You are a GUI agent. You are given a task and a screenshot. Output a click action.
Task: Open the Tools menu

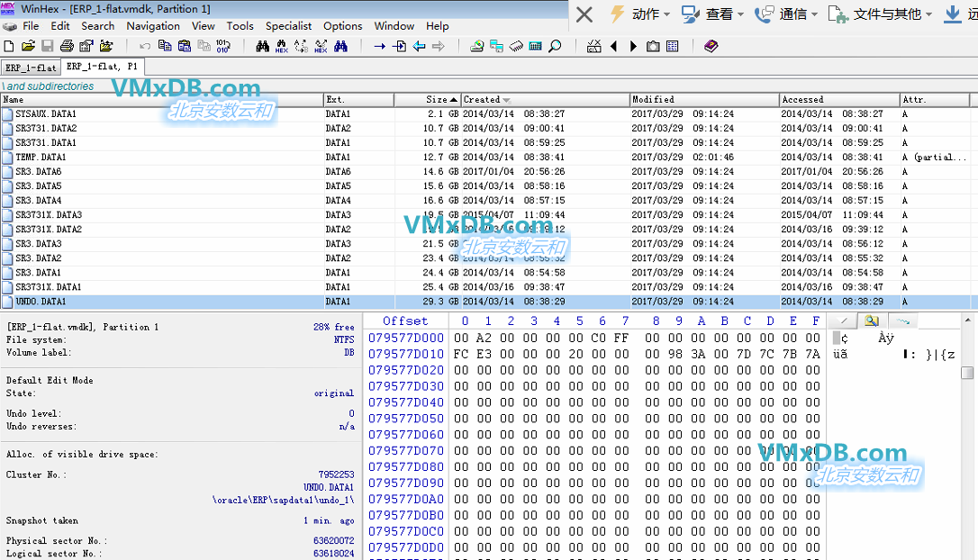tap(240, 26)
